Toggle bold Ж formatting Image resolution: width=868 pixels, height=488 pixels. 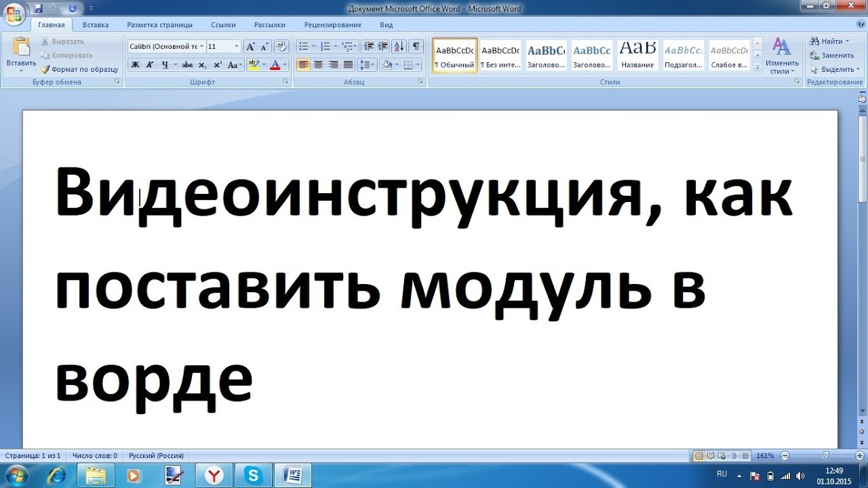(x=135, y=65)
